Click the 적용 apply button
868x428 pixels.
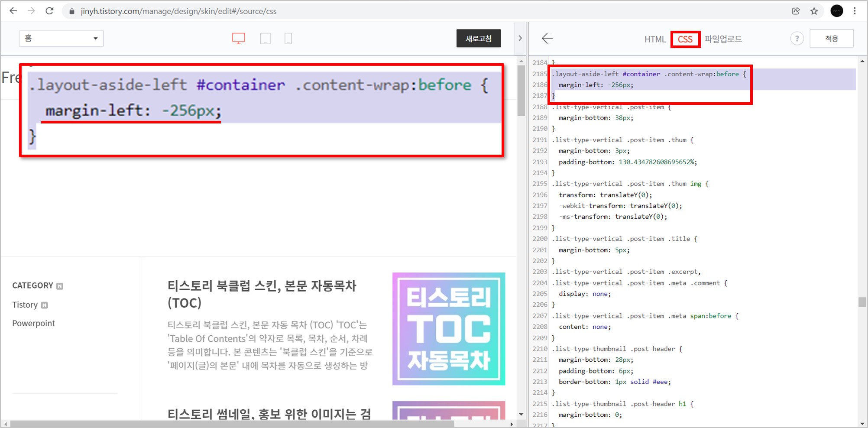[x=832, y=39]
